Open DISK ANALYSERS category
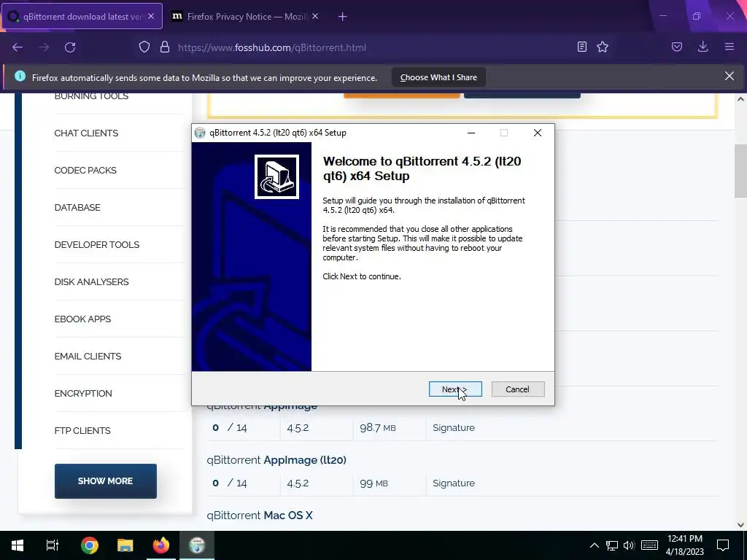The width and height of the screenshot is (747, 560). (91, 282)
